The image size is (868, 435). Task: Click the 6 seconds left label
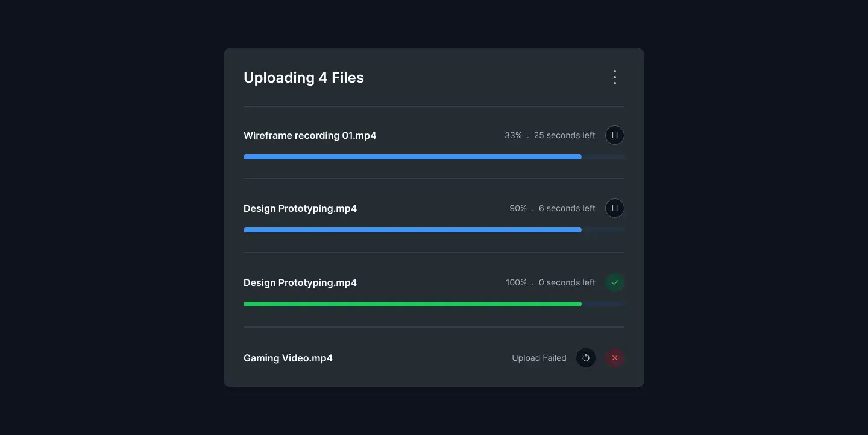point(567,208)
